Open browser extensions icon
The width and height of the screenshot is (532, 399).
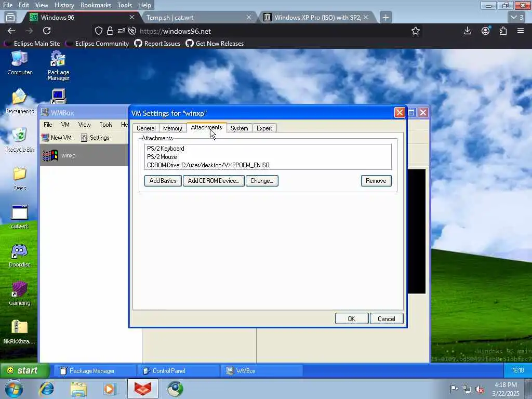(x=503, y=31)
